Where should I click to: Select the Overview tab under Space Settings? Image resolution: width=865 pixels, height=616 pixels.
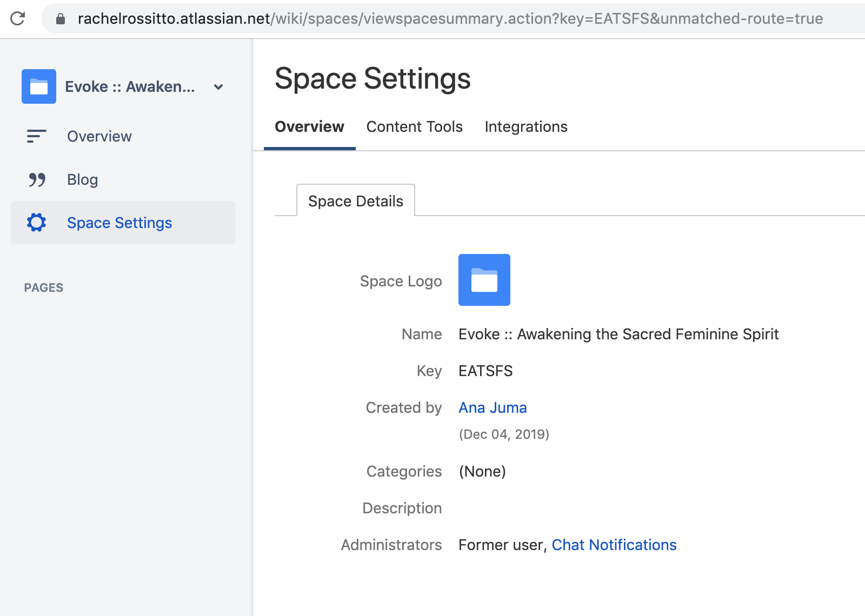(x=309, y=126)
